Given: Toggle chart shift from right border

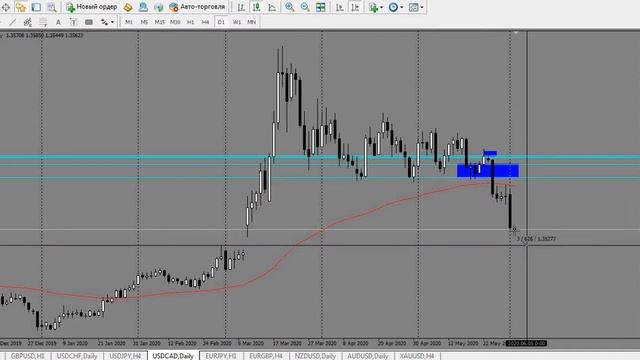Looking at the screenshot, I should pos(355,7).
